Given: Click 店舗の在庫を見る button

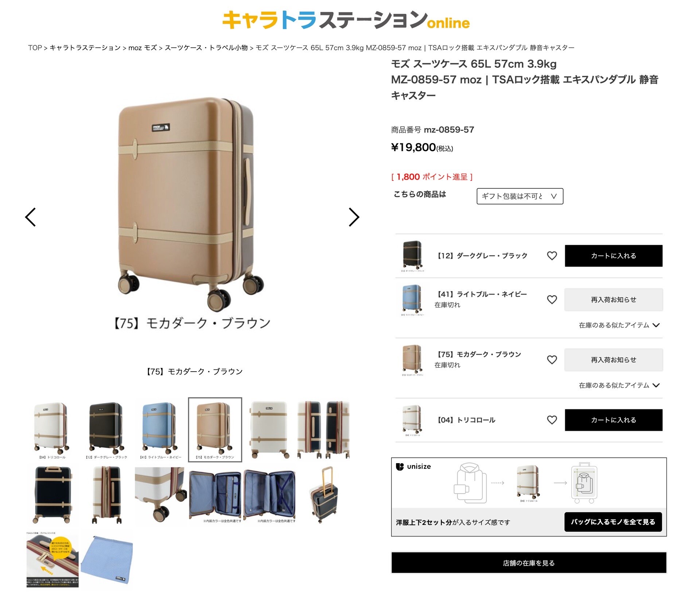Looking at the screenshot, I should coord(529,563).
